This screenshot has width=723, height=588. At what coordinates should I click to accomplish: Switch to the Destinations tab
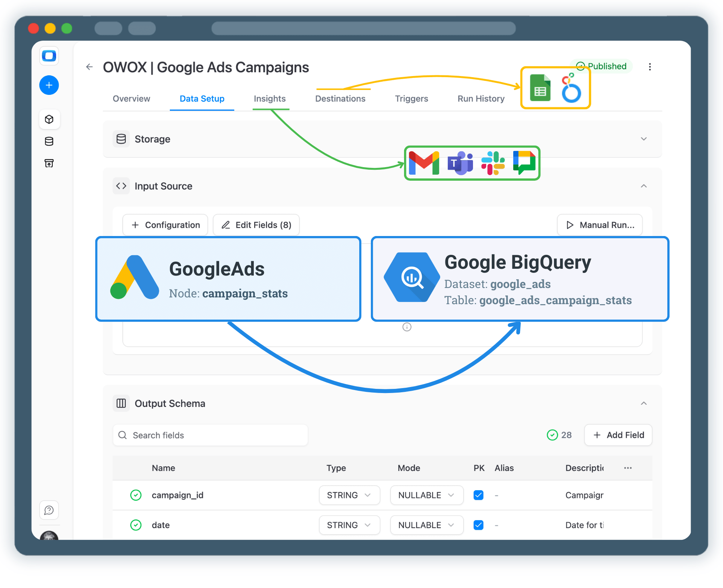click(x=340, y=99)
